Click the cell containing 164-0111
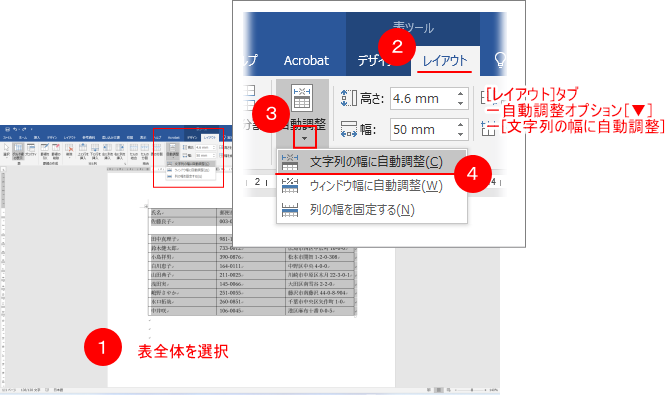Screen dimensions: 668x395 pyautogui.click(x=251, y=266)
